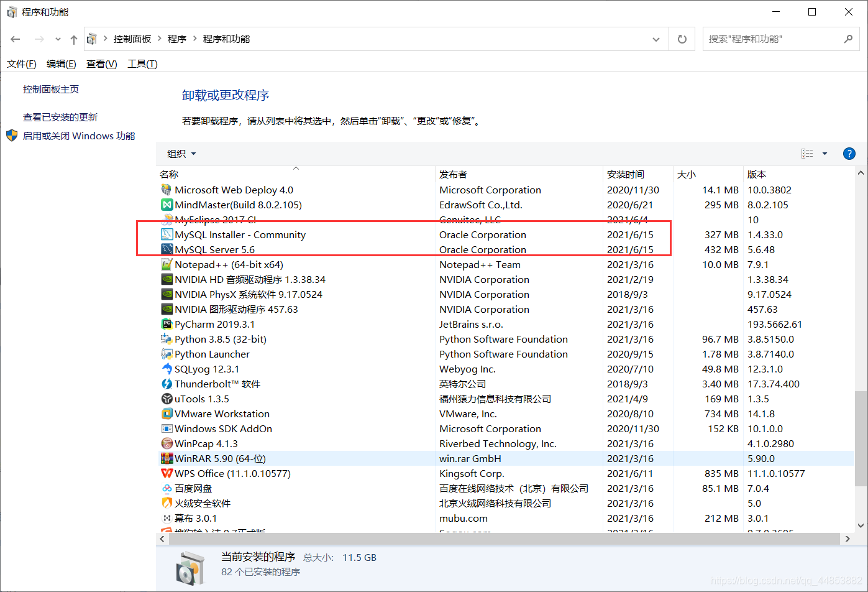Click the NVIDIA PhysX 系统软件 icon
This screenshot has height=592, width=868.
[x=167, y=294]
